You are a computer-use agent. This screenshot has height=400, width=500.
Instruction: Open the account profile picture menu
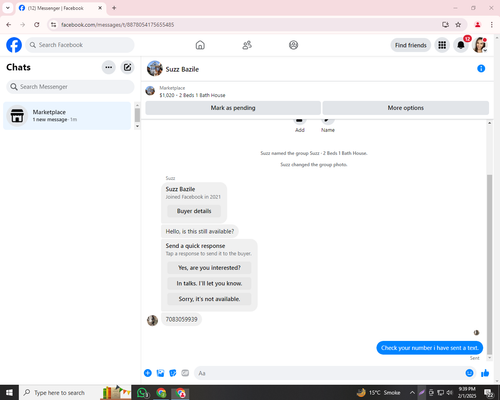[x=480, y=45]
